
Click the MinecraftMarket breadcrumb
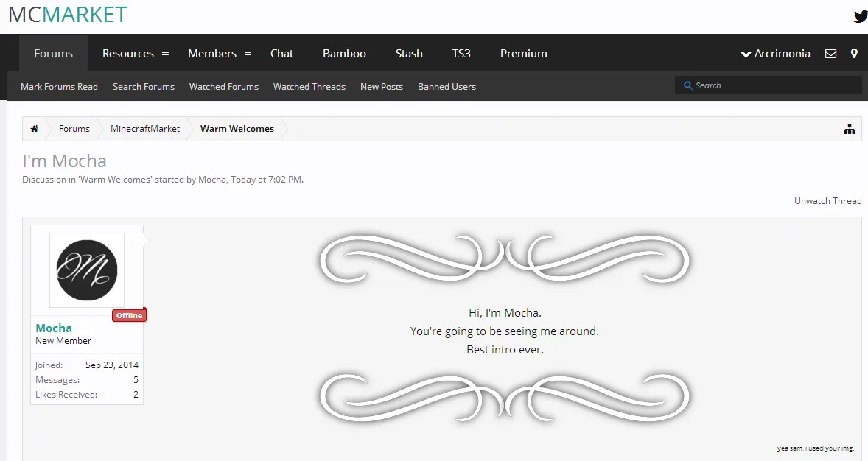tap(145, 128)
